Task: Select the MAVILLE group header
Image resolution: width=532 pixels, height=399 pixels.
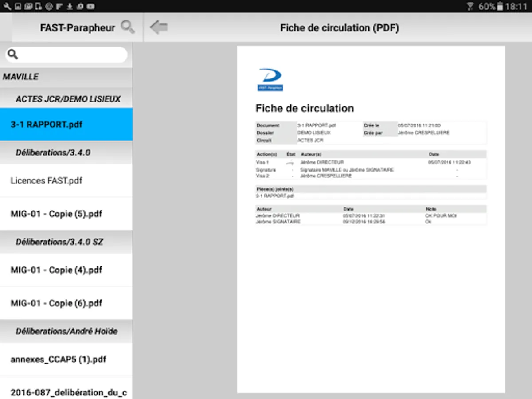Action: (x=66, y=77)
